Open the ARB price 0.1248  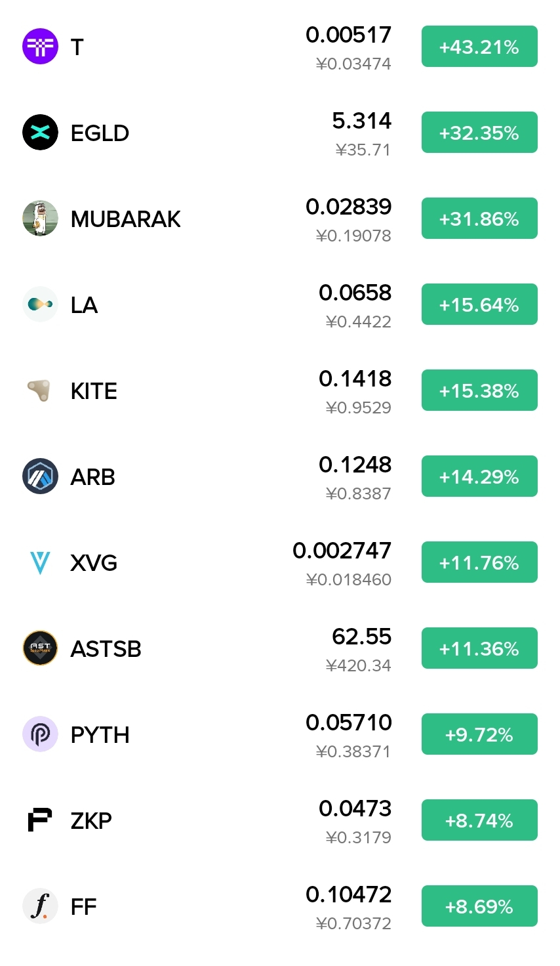tap(355, 465)
